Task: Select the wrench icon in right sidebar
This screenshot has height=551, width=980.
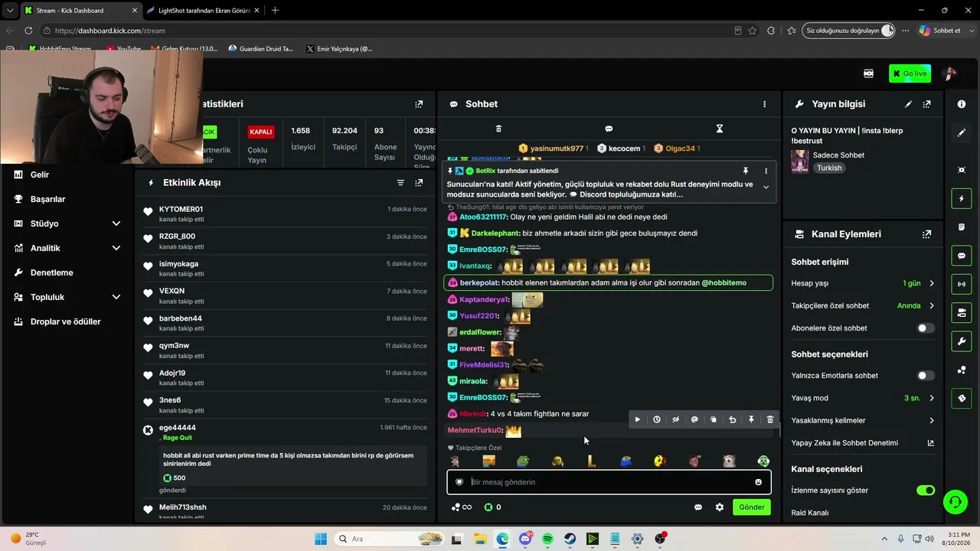Action: [x=962, y=341]
